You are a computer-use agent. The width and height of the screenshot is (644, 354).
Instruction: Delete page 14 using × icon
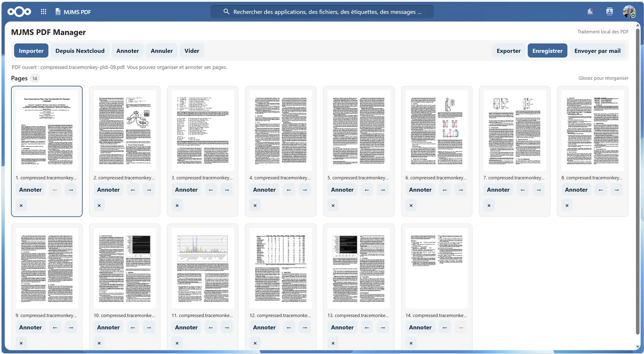tap(411, 343)
